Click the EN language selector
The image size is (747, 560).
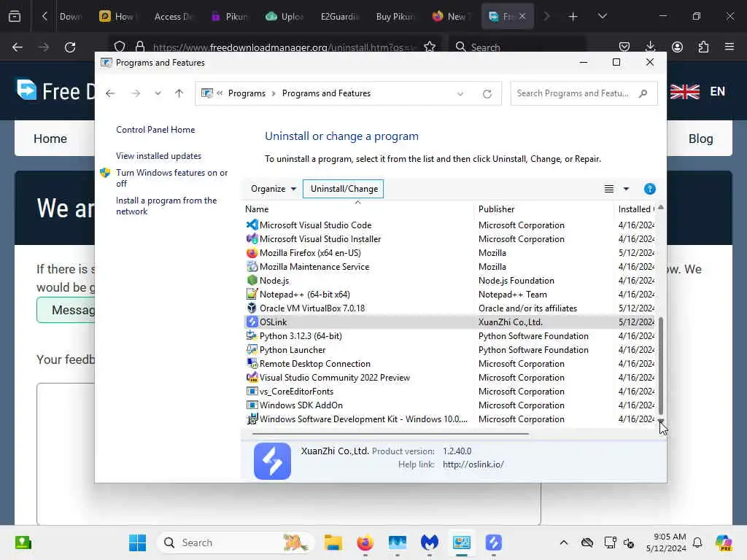coord(717,91)
